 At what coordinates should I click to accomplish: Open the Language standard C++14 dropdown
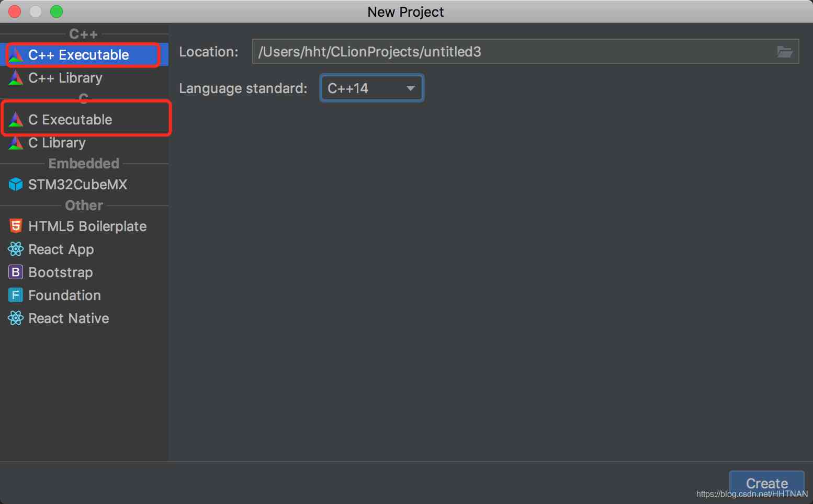371,88
